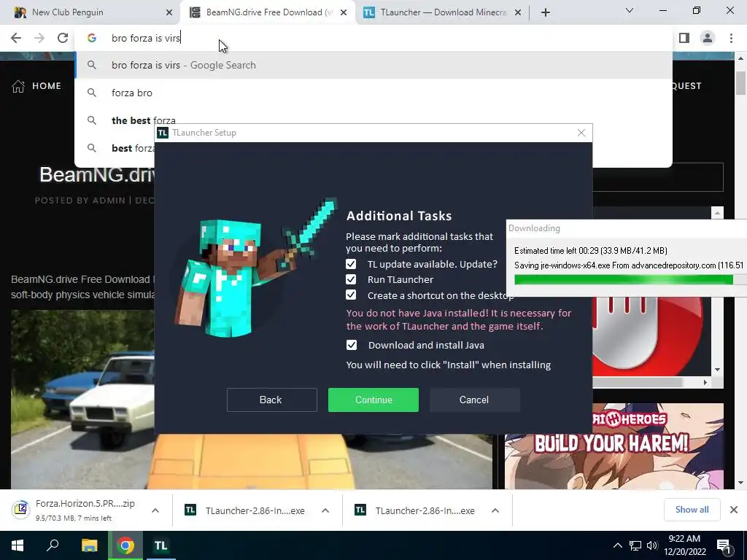Expand second TLauncher-2.86 exe download options
Viewport: 747px width, 560px height.
(x=495, y=510)
